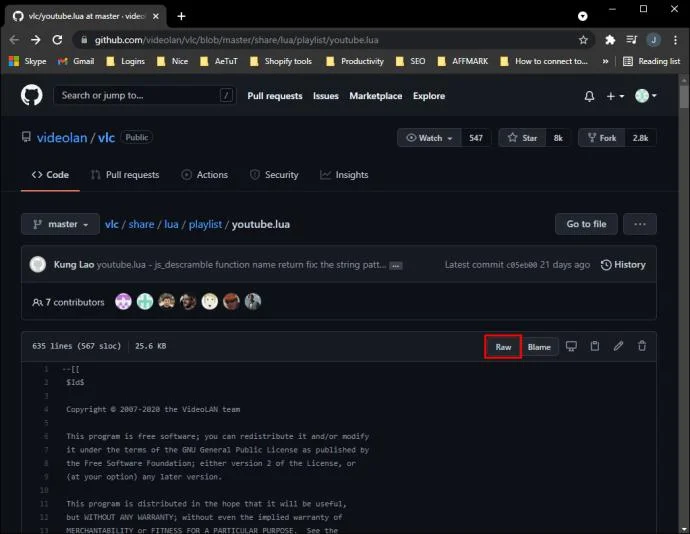Open the playlist folder breadcrumb link

pos(205,224)
